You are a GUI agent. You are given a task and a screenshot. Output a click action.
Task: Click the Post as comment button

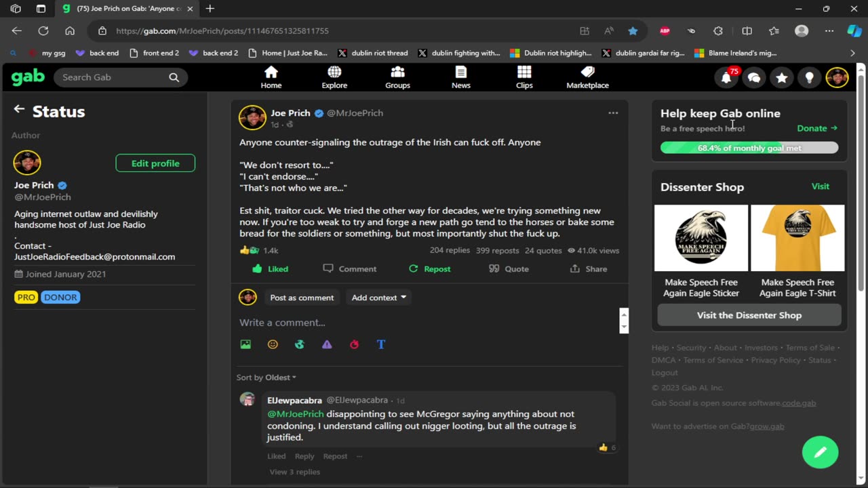(302, 298)
